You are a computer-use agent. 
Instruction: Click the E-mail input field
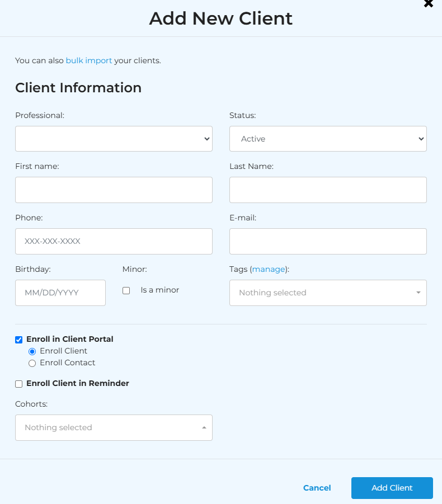coord(328,241)
